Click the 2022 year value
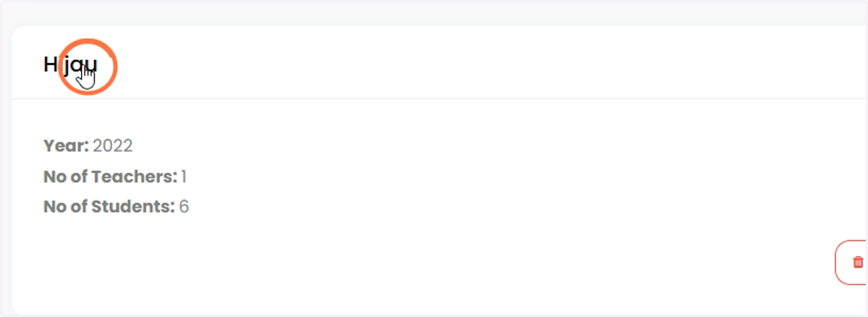Image resolution: width=868 pixels, height=317 pixels. (x=113, y=145)
